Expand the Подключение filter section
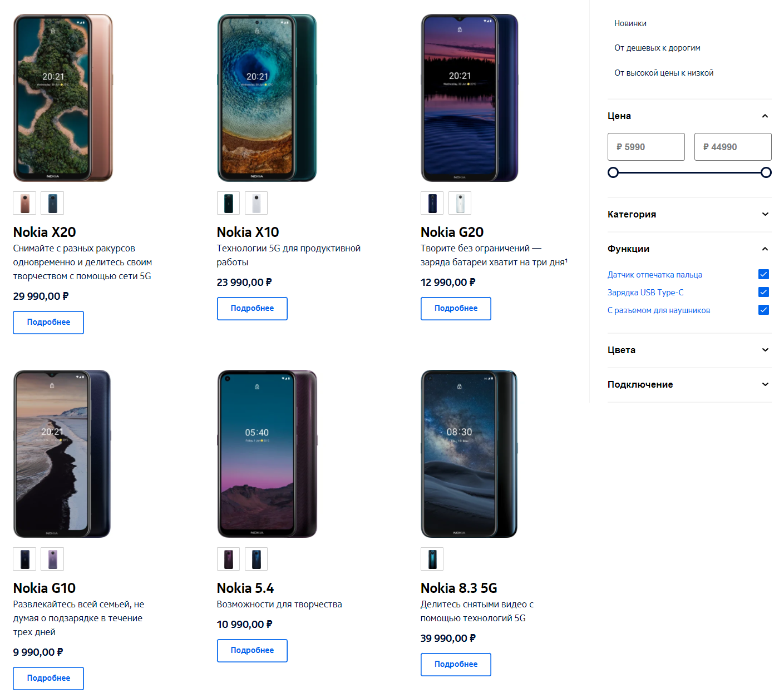 689,384
